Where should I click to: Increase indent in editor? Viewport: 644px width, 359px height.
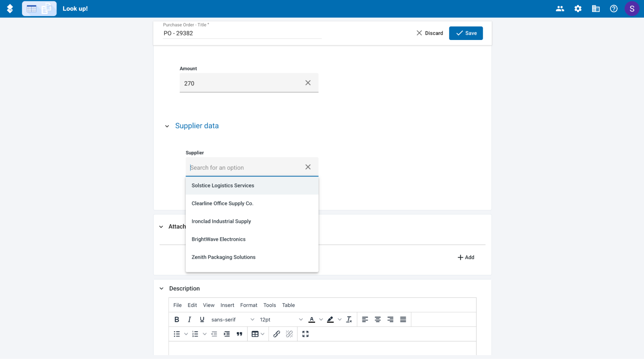click(x=227, y=334)
